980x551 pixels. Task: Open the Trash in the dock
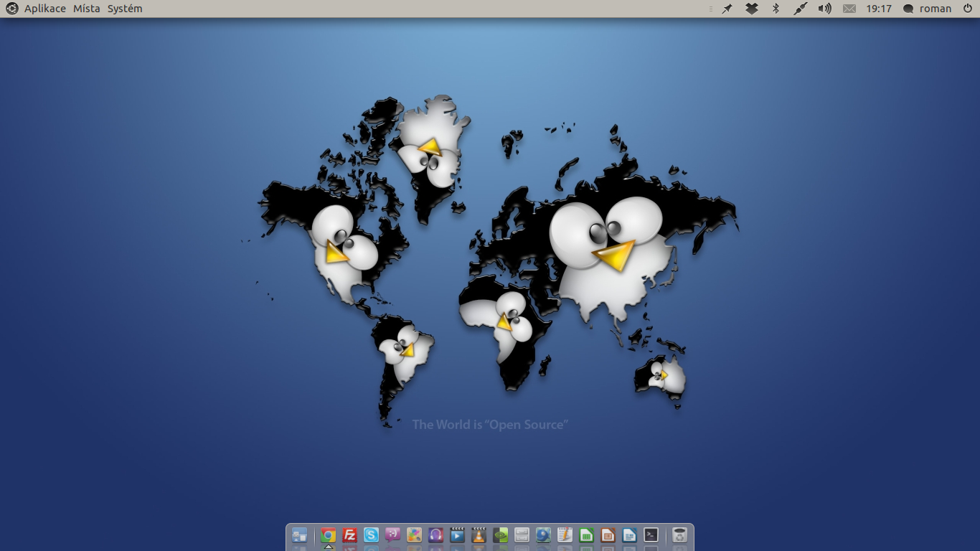[679, 535]
